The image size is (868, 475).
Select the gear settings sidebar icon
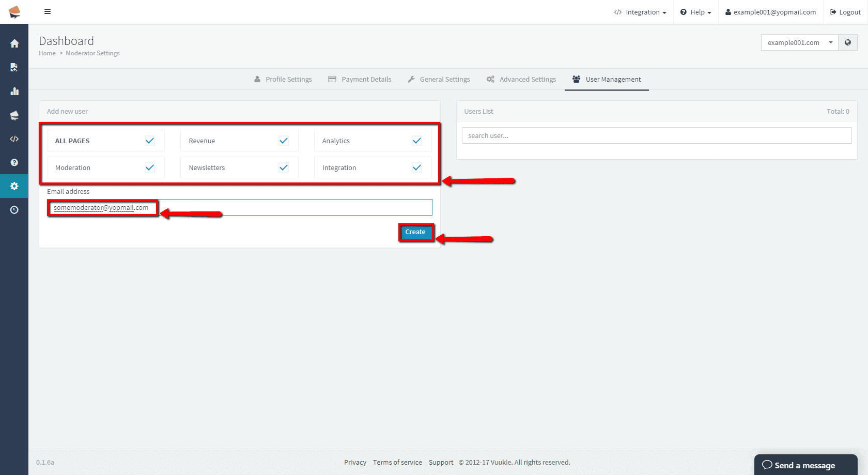pyautogui.click(x=14, y=186)
